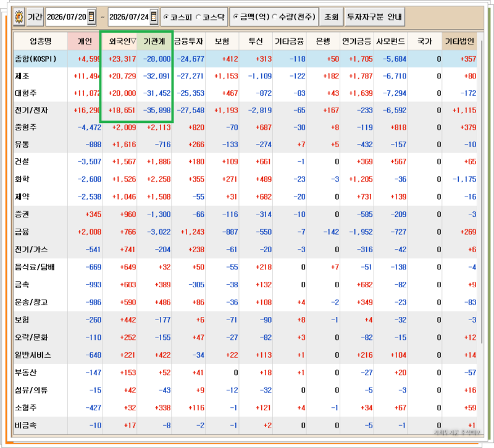
Task: Click the -5,684 사모펀드 value for KOSPI
Action: click(x=395, y=59)
